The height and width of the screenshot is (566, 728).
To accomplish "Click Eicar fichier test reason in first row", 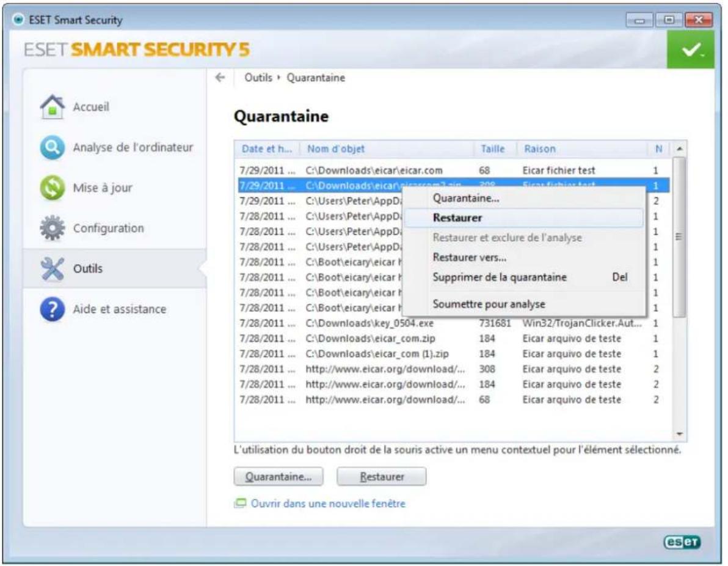I will 559,171.
